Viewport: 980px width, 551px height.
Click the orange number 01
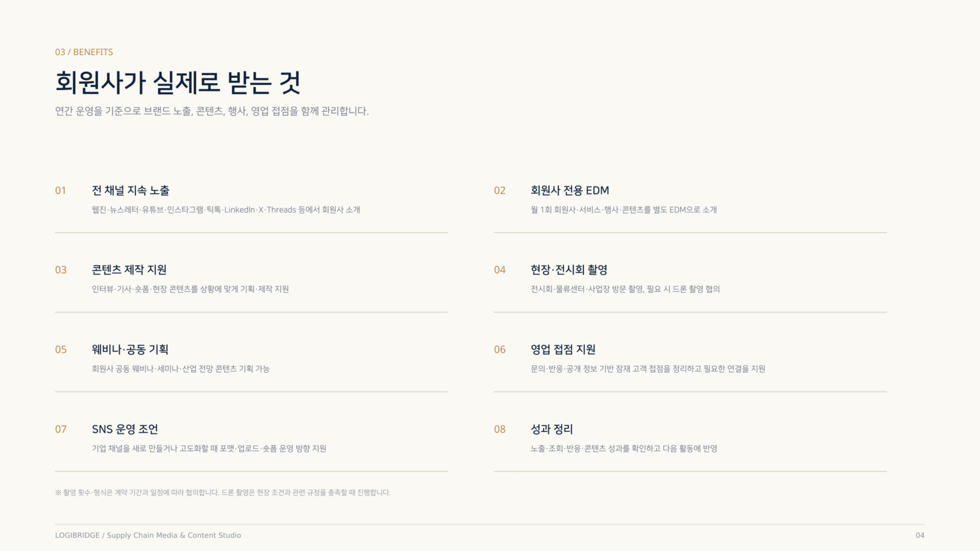pos(61,191)
